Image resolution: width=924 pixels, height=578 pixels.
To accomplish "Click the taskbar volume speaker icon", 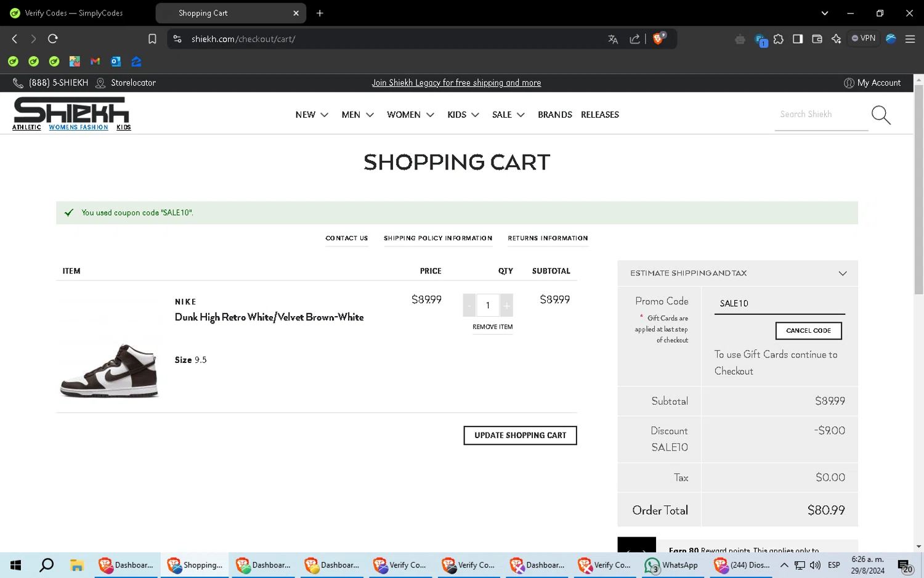I will [815, 565].
